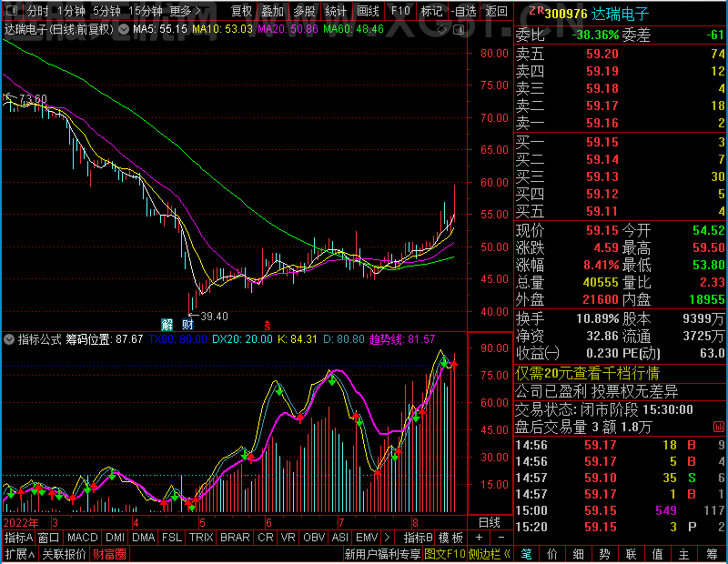Image resolution: width=728 pixels, height=564 pixels.
Task: Select 值 tab in side panel
Action: coord(657,554)
